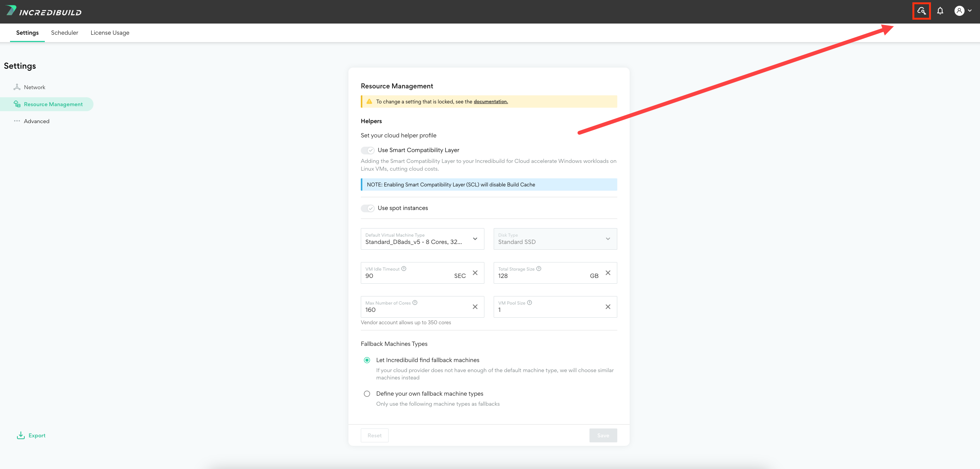Open the user account menu

[963, 11]
